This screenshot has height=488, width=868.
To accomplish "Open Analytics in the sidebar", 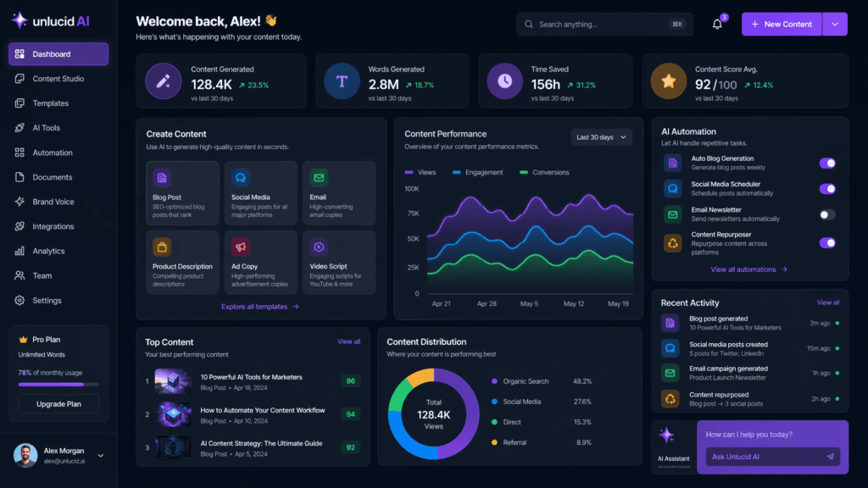I will point(58,251).
